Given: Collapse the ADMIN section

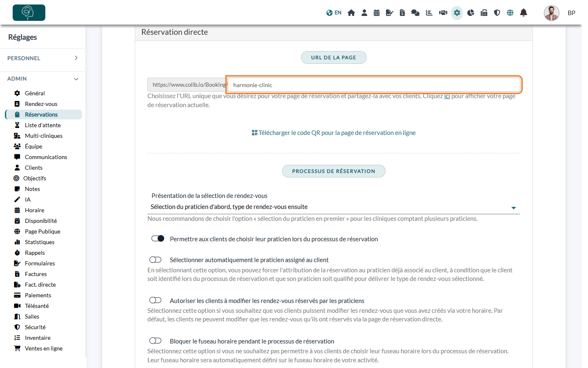Looking at the screenshot, I should coord(43,79).
